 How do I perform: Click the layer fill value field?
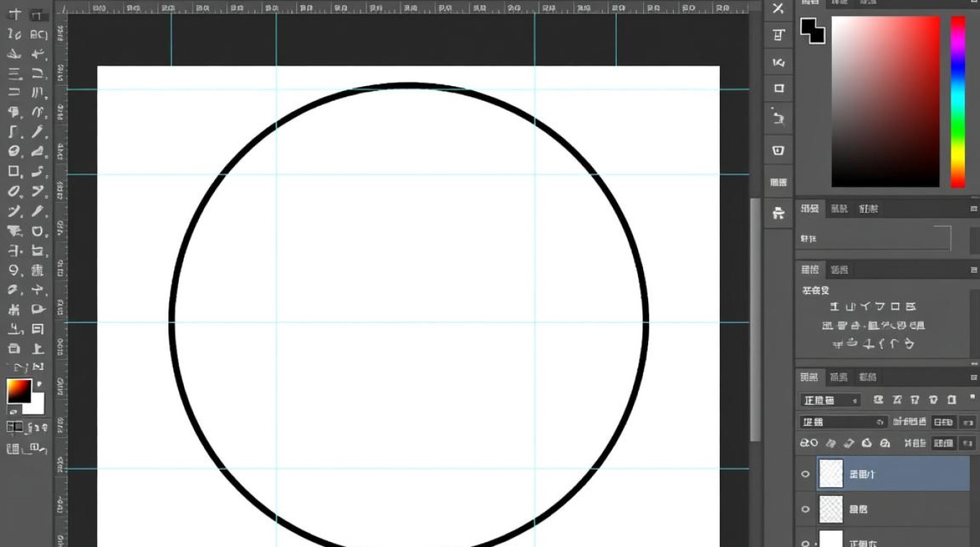coord(944,443)
